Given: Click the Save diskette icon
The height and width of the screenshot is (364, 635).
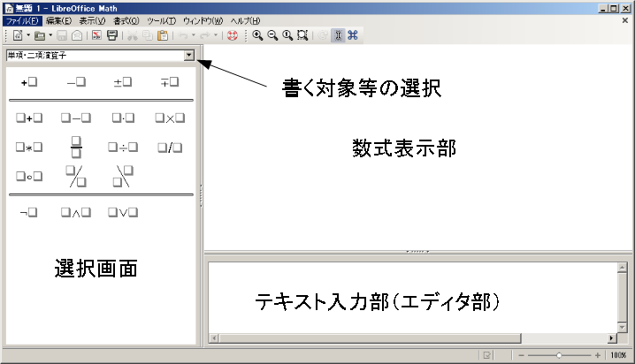Looking at the screenshot, I should tap(62, 35).
